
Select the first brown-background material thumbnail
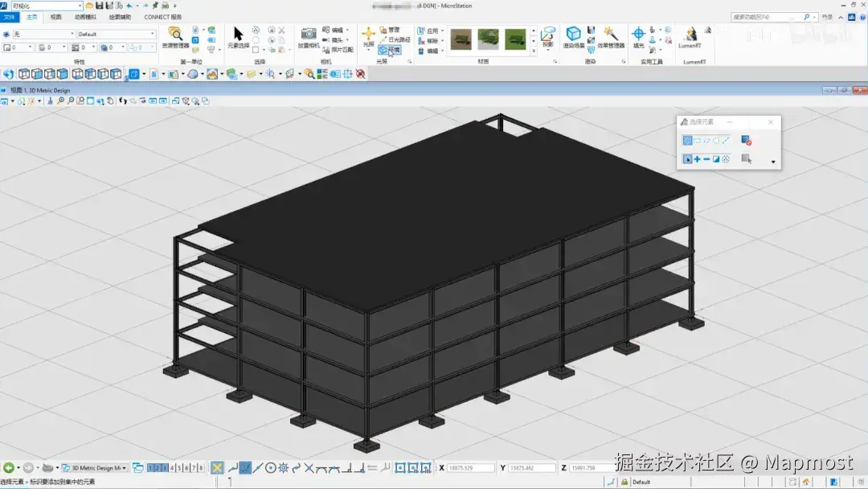[x=461, y=39]
